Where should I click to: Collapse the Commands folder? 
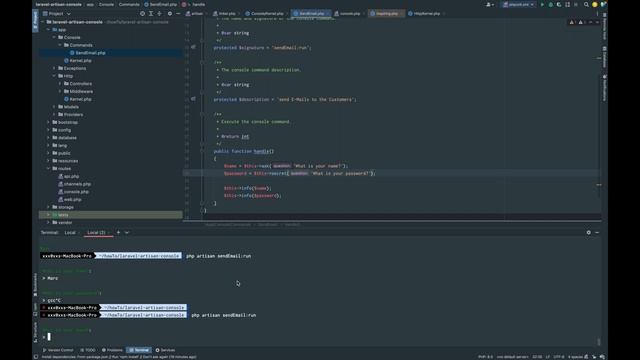pyautogui.click(x=60, y=45)
